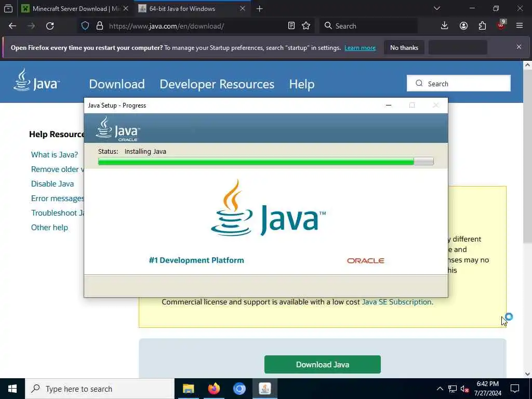Open the Disable Java help link
The image size is (532, 399).
point(52,184)
